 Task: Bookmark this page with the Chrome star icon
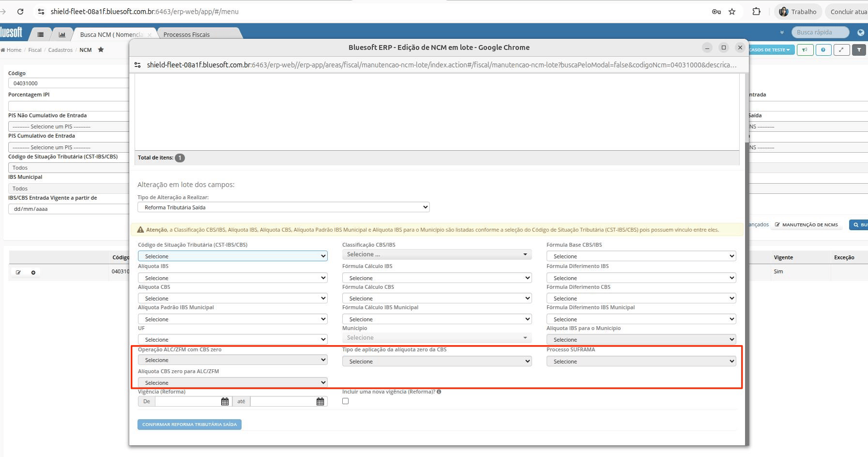(732, 12)
